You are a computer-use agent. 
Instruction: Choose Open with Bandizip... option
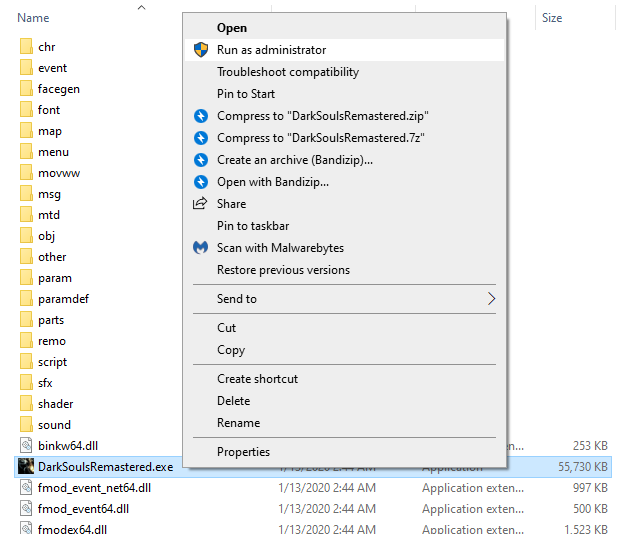tap(273, 182)
